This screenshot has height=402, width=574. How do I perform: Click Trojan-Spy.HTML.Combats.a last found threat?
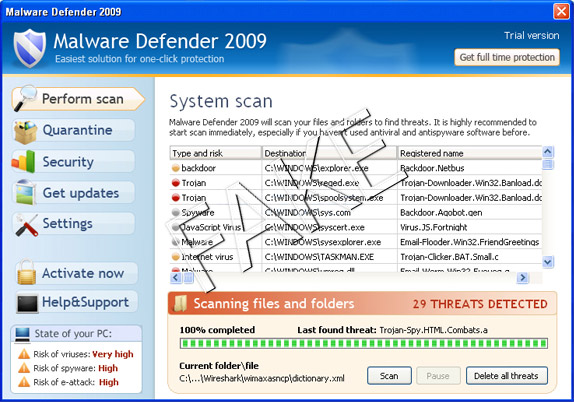(x=433, y=330)
